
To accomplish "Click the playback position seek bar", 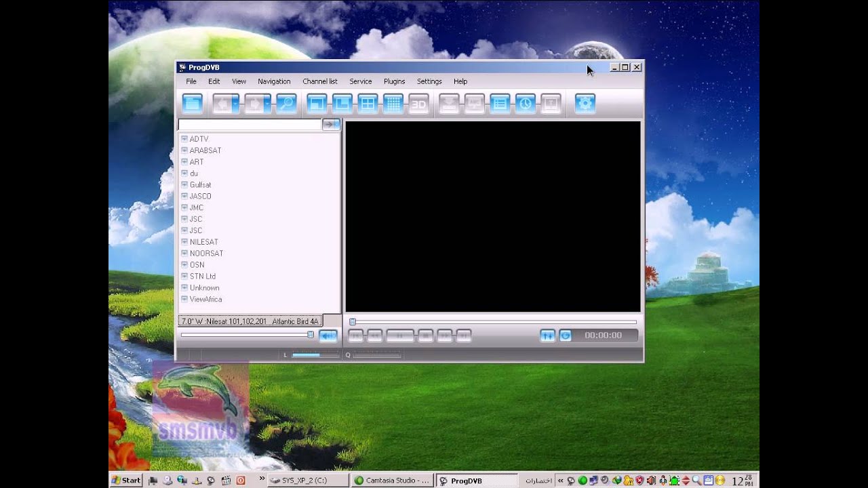I will [x=494, y=322].
